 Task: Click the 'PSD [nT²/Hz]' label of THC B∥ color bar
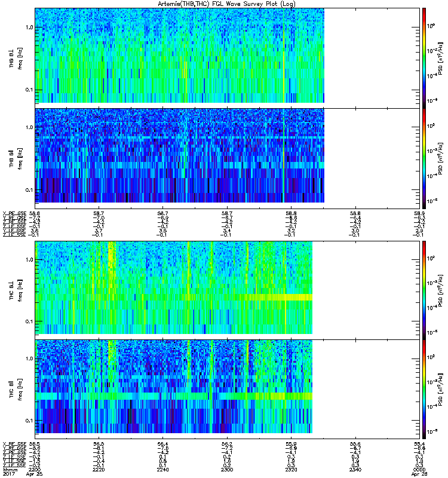click(x=440, y=390)
